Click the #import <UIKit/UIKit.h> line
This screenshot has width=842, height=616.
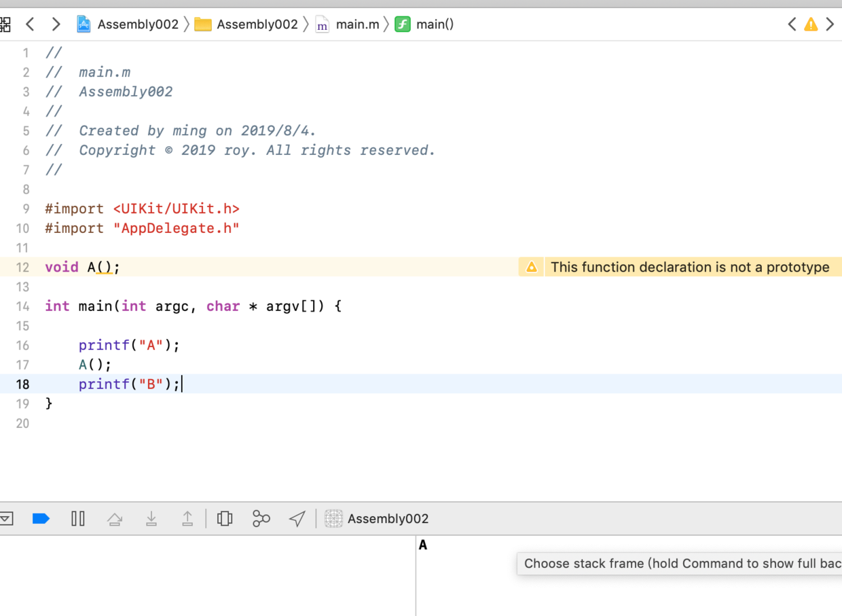pyautogui.click(x=143, y=209)
